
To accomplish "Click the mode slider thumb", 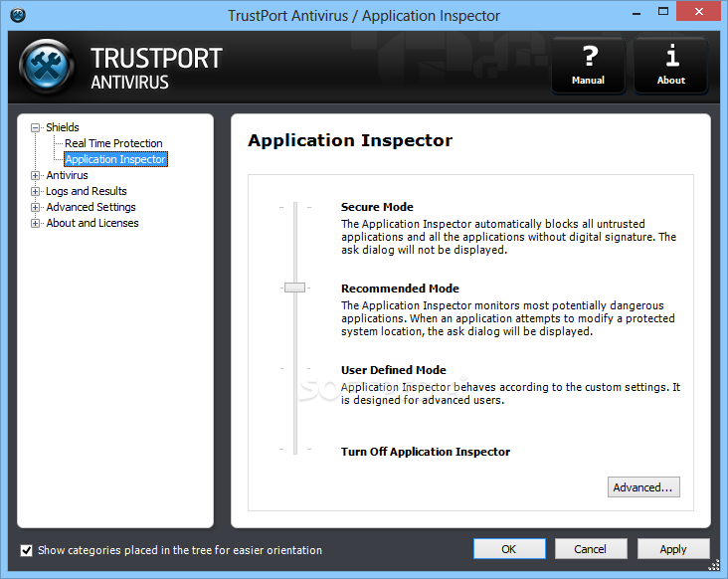I will 294,288.
